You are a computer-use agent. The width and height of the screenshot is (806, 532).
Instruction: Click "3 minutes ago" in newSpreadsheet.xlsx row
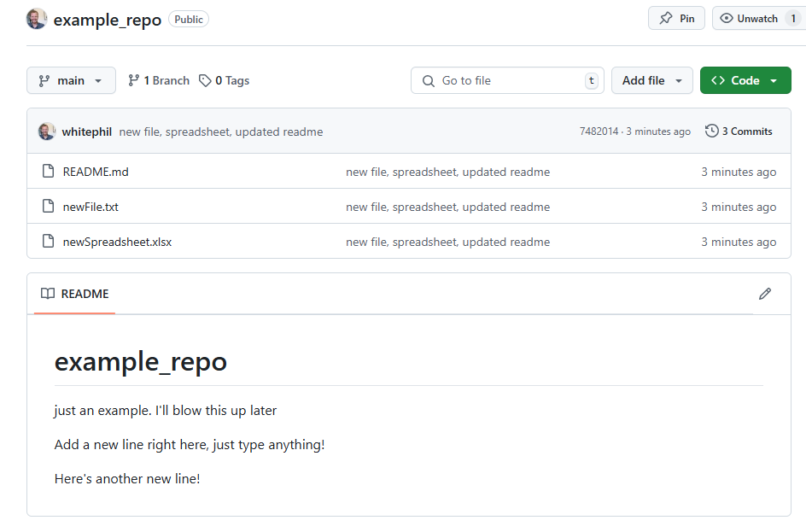(x=739, y=242)
